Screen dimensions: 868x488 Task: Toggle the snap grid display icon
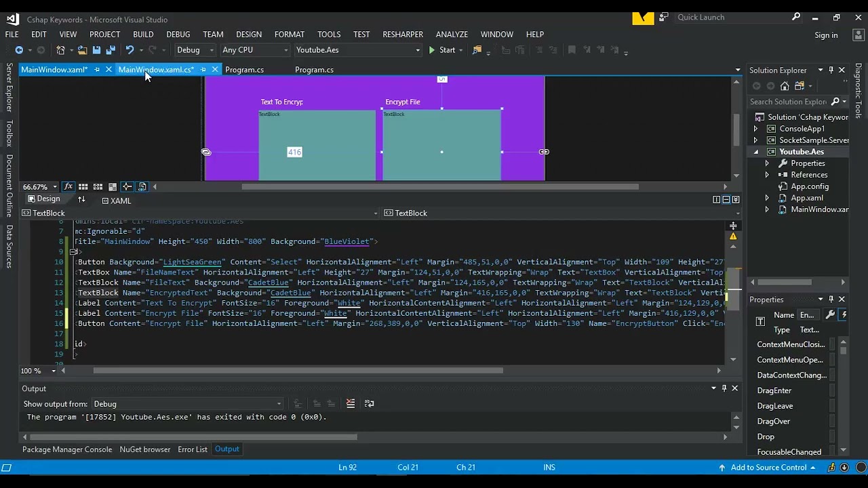click(x=83, y=187)
